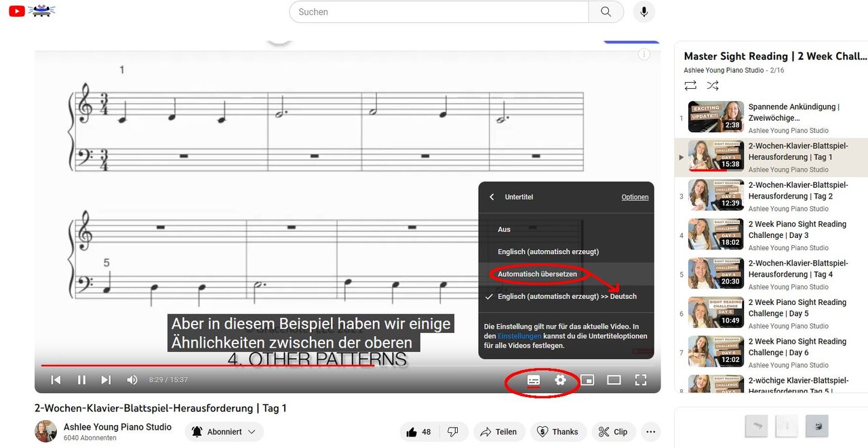Click into the Suchen search field

coord(439,12)
